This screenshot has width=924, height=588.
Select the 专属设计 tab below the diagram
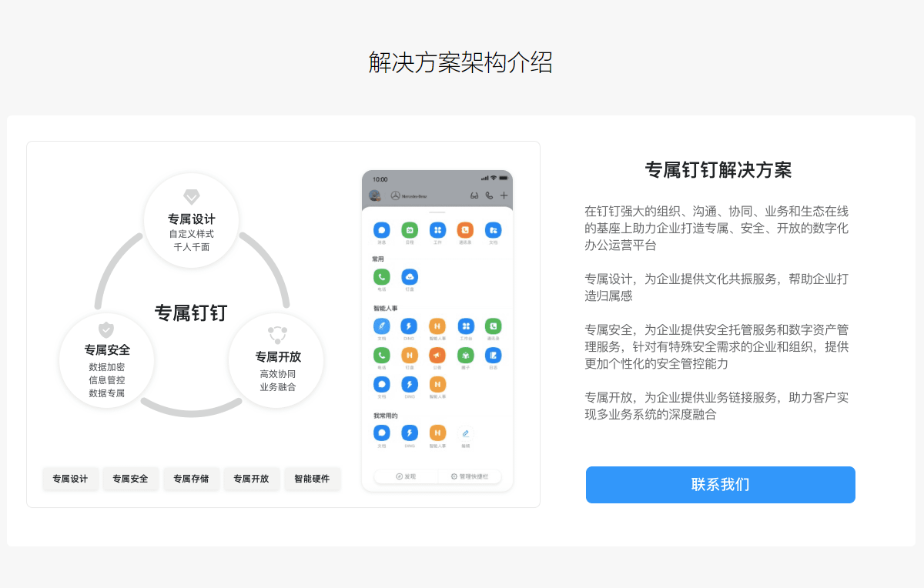point(70,479)
